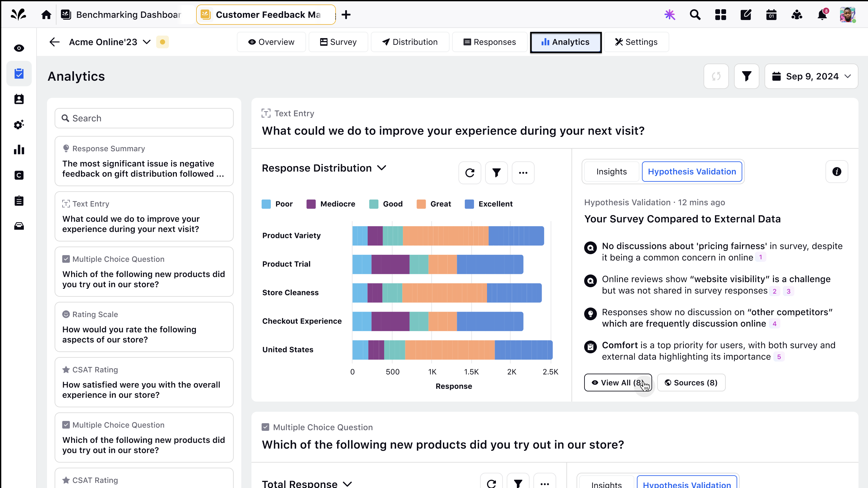Click the Product Trial bar row label
The width and height of the screenshot is (868, 488).
click(x=286, y=264)
